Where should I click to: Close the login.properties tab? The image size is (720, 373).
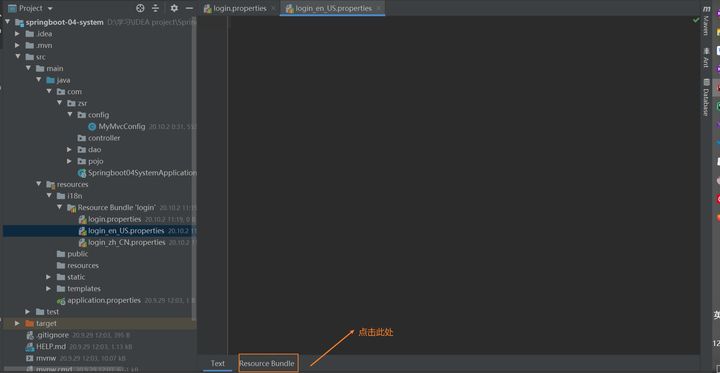coord(274,8)
